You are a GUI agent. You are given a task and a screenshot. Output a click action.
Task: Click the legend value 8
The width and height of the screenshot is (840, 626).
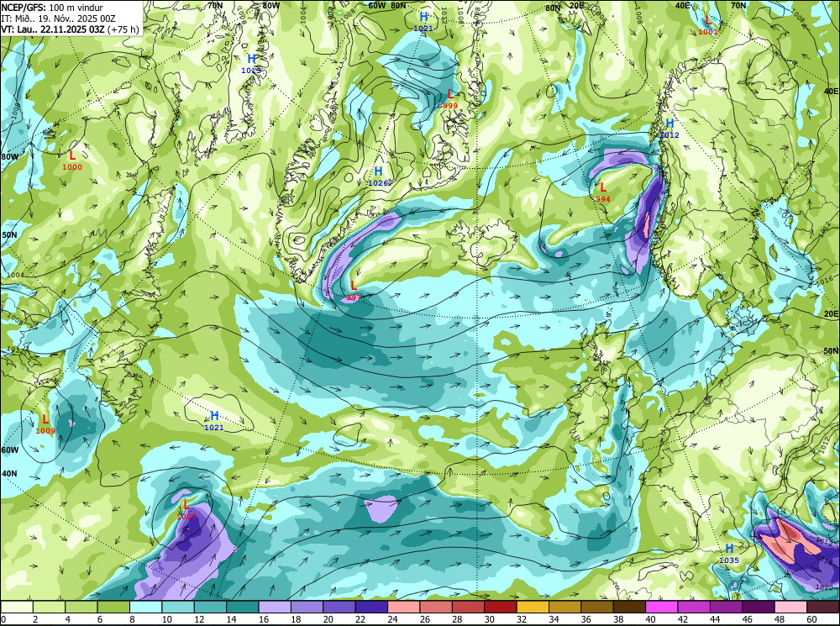133,619
